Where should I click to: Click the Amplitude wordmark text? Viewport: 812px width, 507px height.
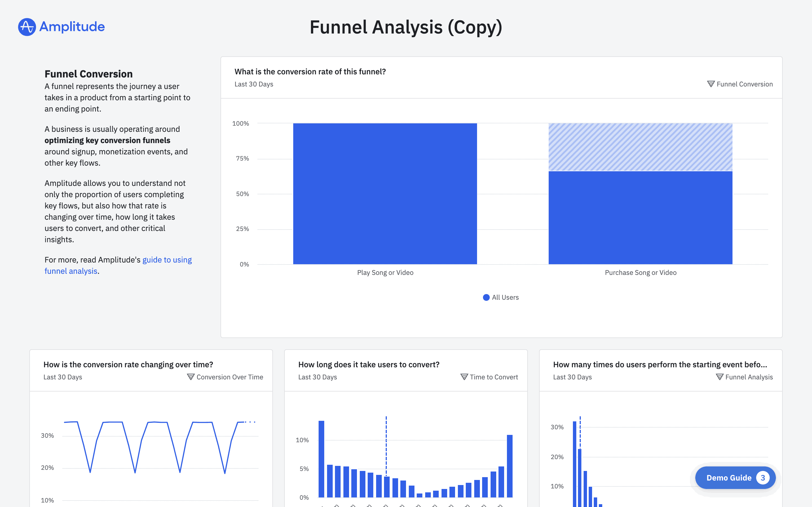coord(72,27)
